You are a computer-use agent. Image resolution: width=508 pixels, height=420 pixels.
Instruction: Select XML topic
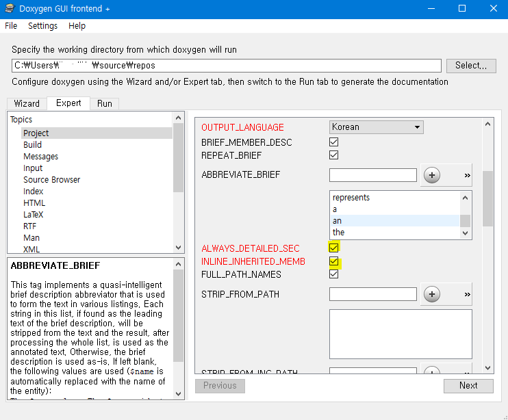(x=31, y=249)
